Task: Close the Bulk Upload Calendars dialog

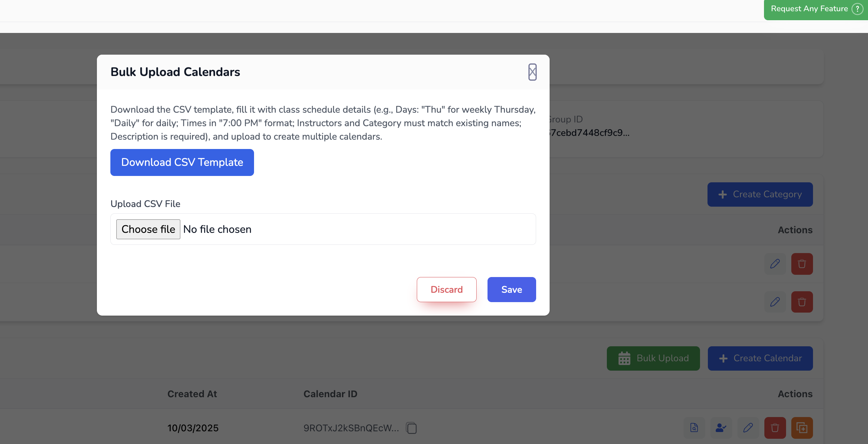Action: pos(532,72)
